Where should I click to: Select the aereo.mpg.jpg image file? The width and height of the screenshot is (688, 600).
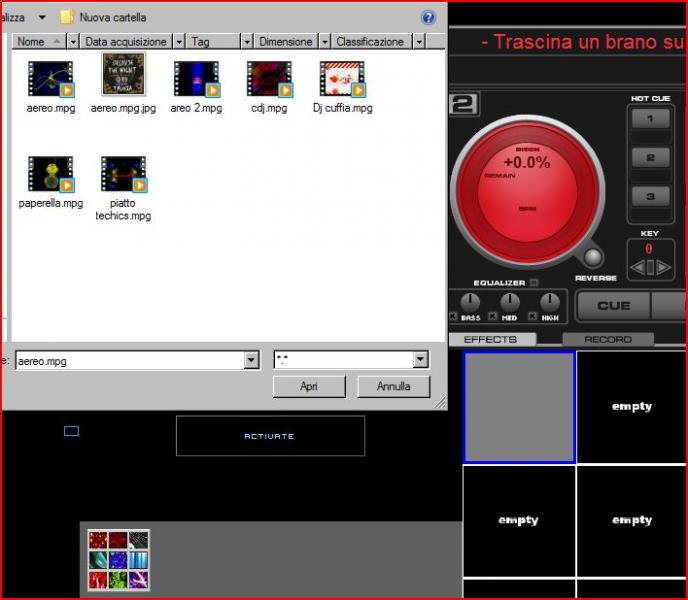point(123,76)
